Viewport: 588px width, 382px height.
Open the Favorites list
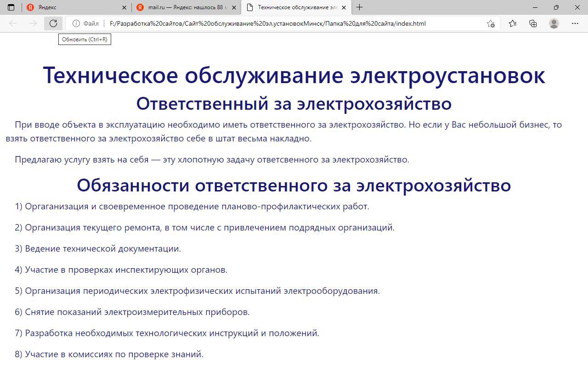(x=513, y=23)
